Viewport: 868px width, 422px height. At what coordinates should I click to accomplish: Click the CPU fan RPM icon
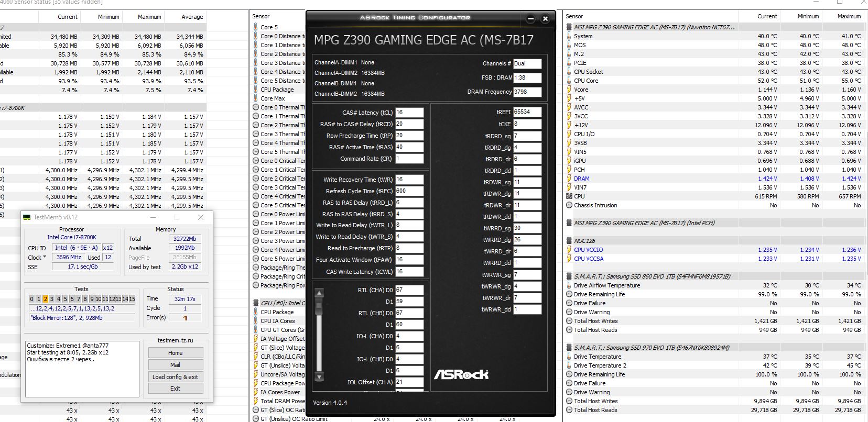click(569, 196)
